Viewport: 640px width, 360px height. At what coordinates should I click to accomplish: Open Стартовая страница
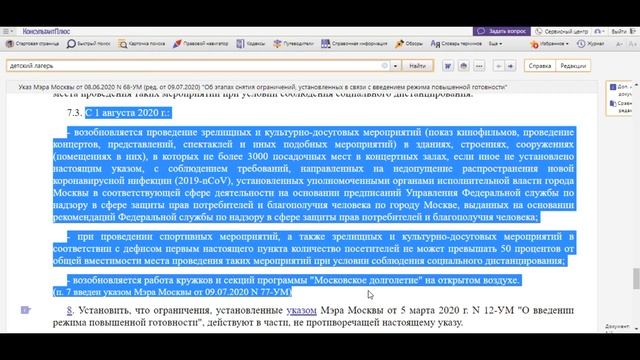point(32,44)
